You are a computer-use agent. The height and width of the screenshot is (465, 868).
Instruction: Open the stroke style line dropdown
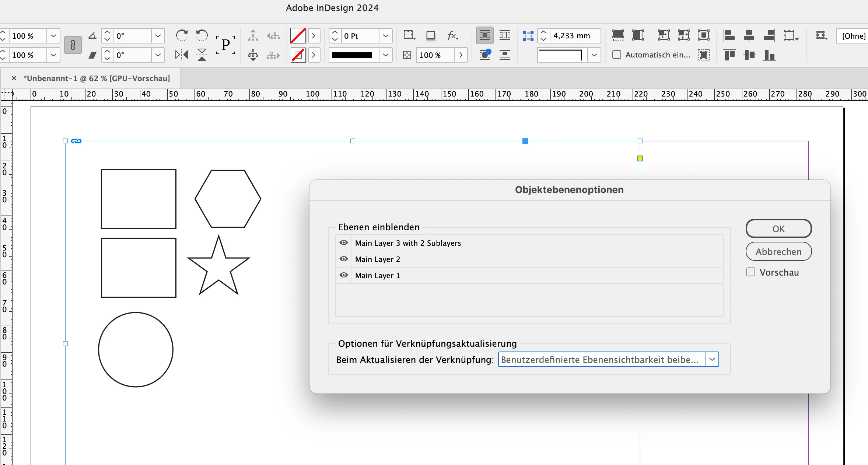pos(385,55)
